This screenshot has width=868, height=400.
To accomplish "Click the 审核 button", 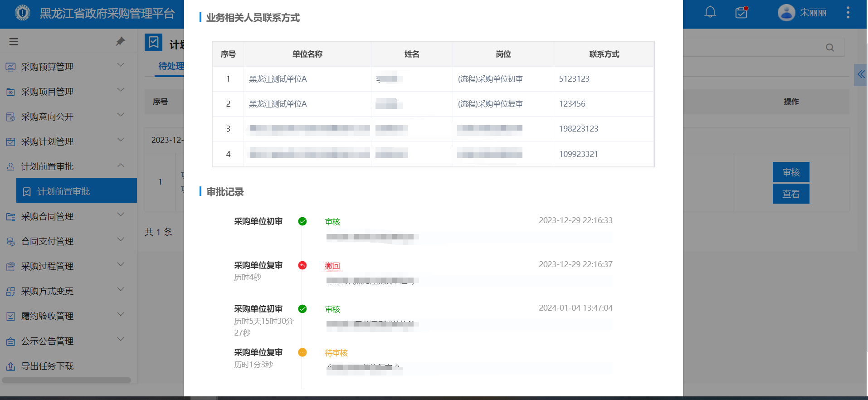I will point(791,172).
